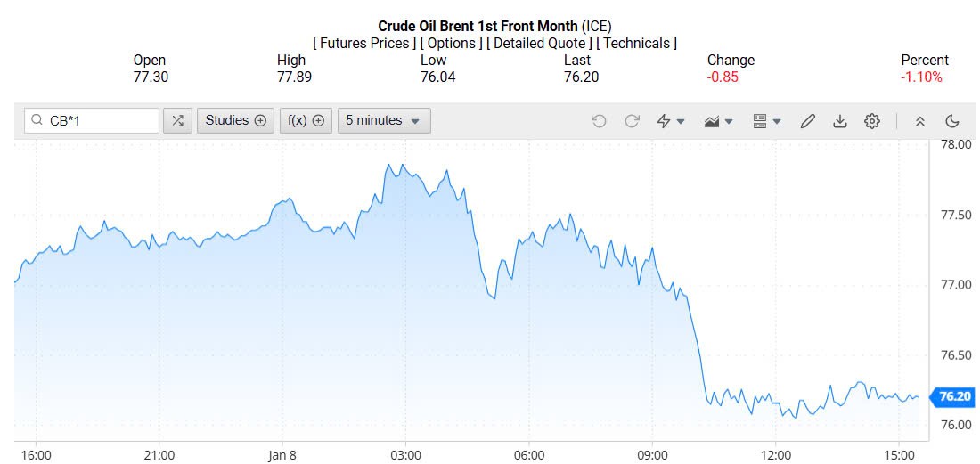Go to the Options page link
This screenshot has width=980, height=464.
pyautogui.click(x=453, y=43)
